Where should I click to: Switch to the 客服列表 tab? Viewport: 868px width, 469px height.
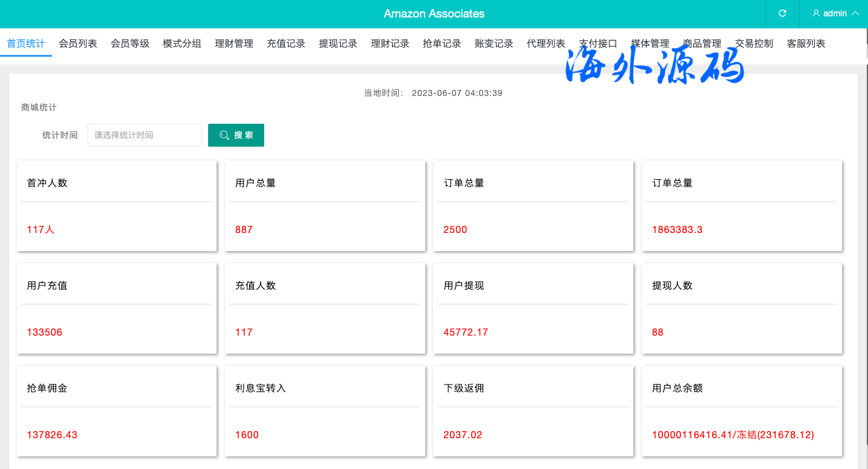pos(806,43)
